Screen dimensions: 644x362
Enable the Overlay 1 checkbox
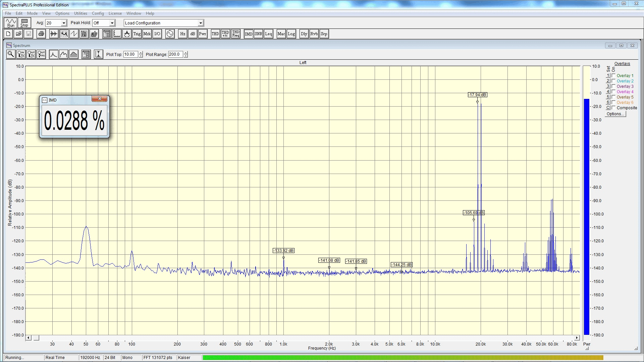pos(613,76)
